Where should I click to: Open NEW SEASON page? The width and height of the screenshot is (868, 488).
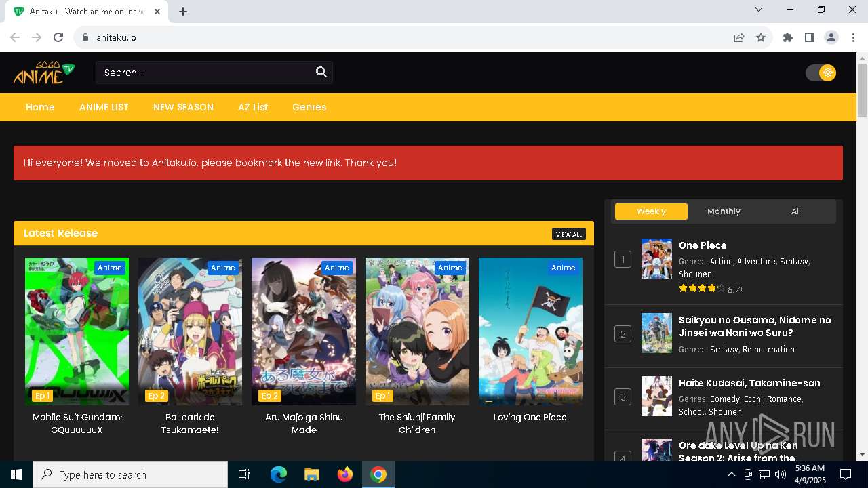183,107
